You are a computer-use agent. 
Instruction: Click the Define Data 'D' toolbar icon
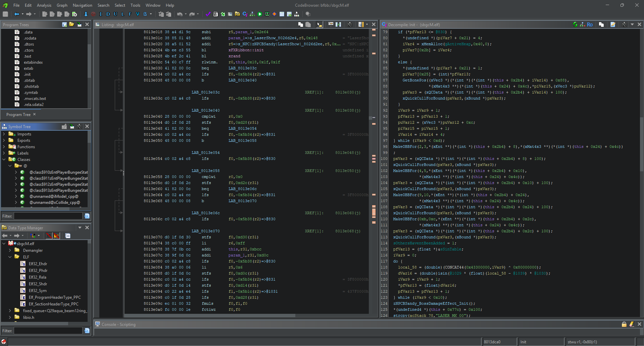tap(108, 14)
